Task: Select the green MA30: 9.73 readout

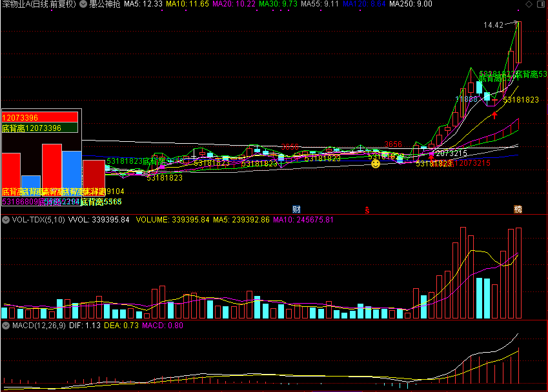Action: pos(278,4)
